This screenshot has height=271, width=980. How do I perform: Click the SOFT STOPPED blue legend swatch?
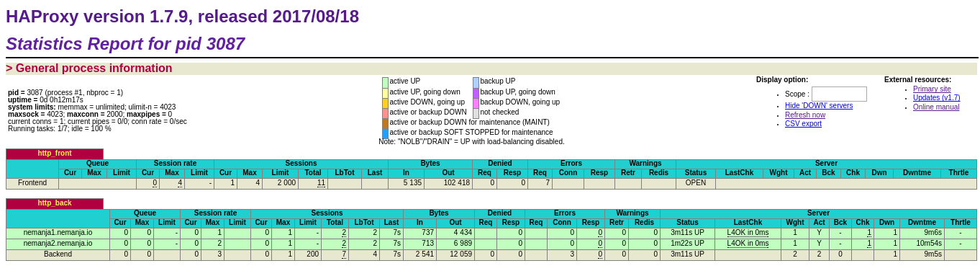coord(386,133)
